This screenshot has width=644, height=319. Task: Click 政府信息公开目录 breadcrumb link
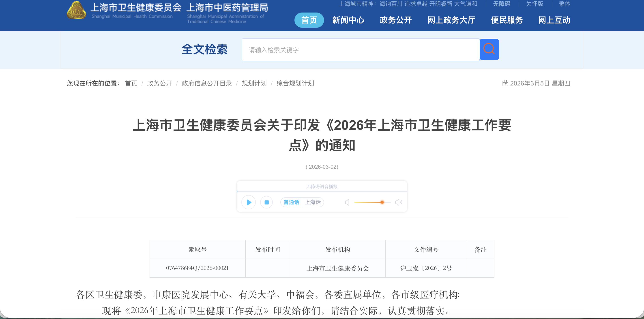pos(206,83)
